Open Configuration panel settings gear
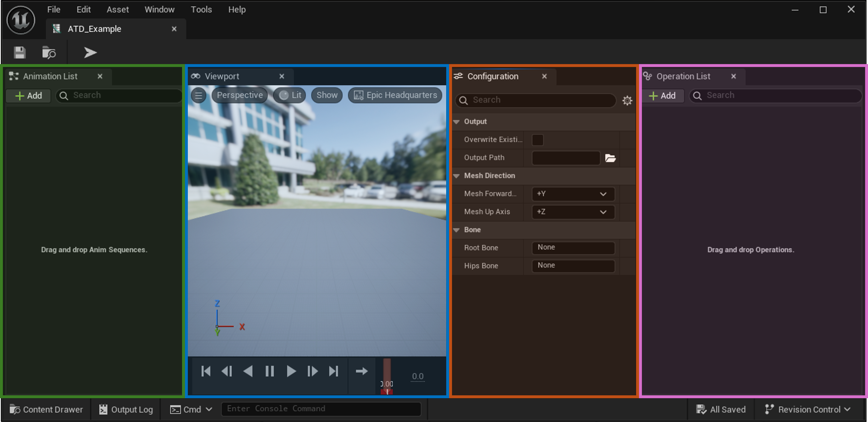Viewport: 868px width, 422px height. coord(627,100)
